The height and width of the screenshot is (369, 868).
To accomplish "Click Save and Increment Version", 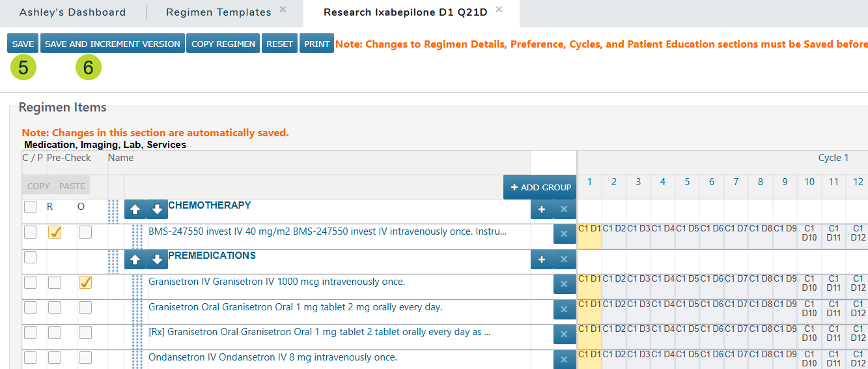I will click(112, 44).
